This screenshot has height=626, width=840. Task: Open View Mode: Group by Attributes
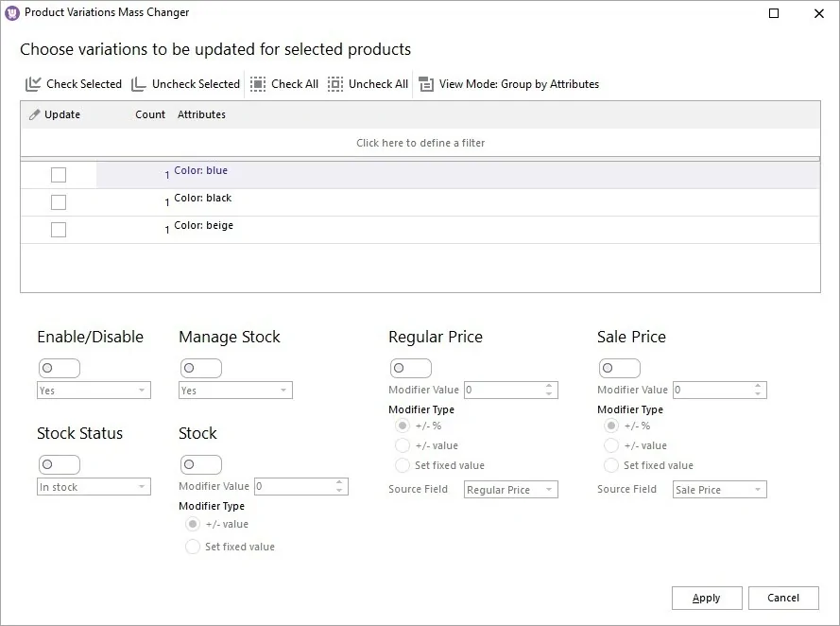[426, 83]
